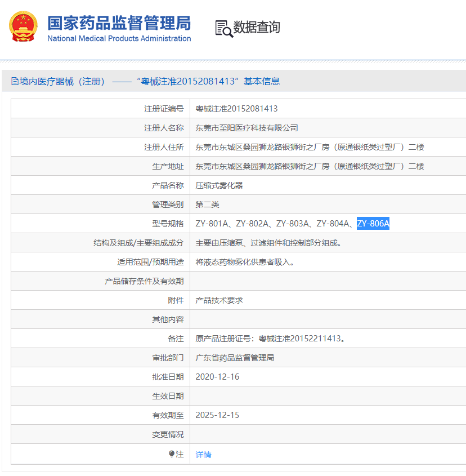The height and width of the screenshot is (476, 466).
Task: Click the 批准日期 label cell
Action: (x=100, y=377)
